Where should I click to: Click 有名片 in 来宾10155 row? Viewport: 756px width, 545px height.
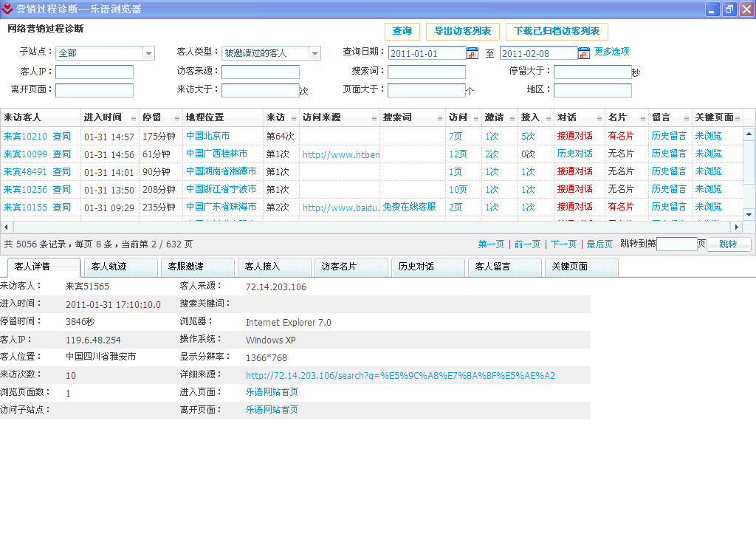click(x=621, y=207)
